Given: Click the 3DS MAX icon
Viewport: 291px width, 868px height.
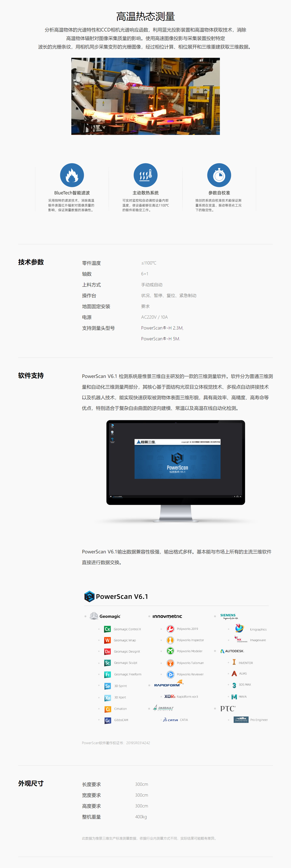Looking at the screenshot, I should pyautogui.click(x=234, y=685).
